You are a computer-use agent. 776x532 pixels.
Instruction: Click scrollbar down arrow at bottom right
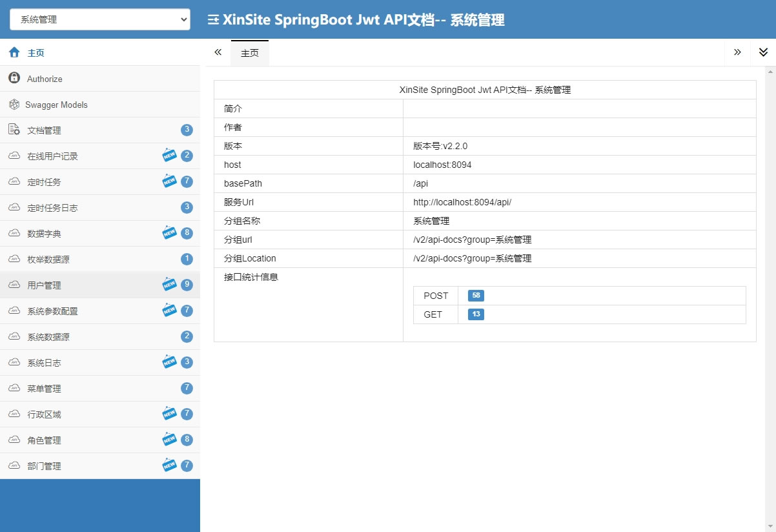click(771, 527)
